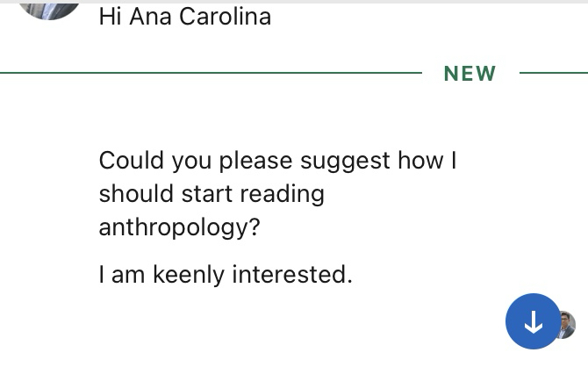Click the word "interested." in the message
Image resolution: width=588 pixels, height=367 pixels.
[292, 275]
